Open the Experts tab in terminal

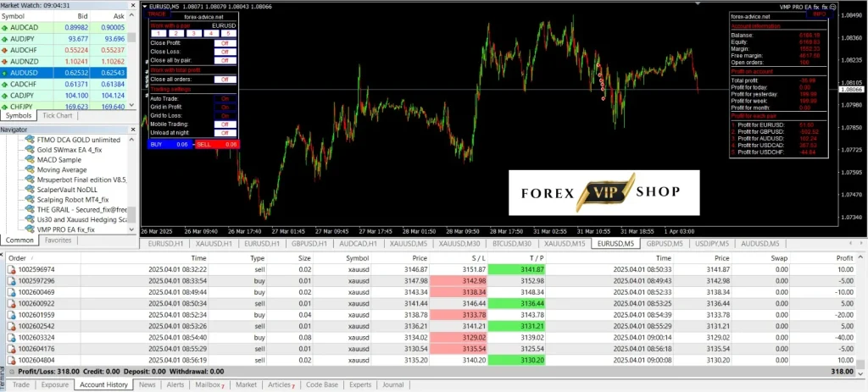click(360, 385)
